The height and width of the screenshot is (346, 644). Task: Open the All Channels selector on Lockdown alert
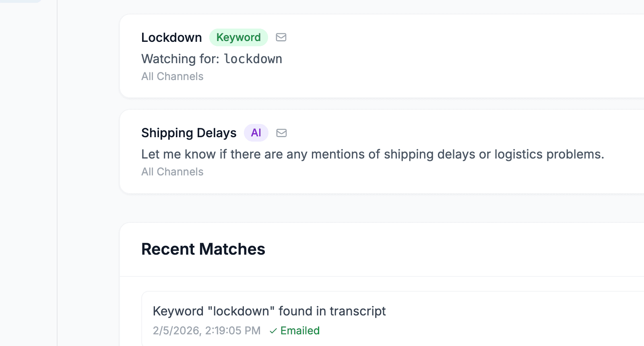pos(172,76)
